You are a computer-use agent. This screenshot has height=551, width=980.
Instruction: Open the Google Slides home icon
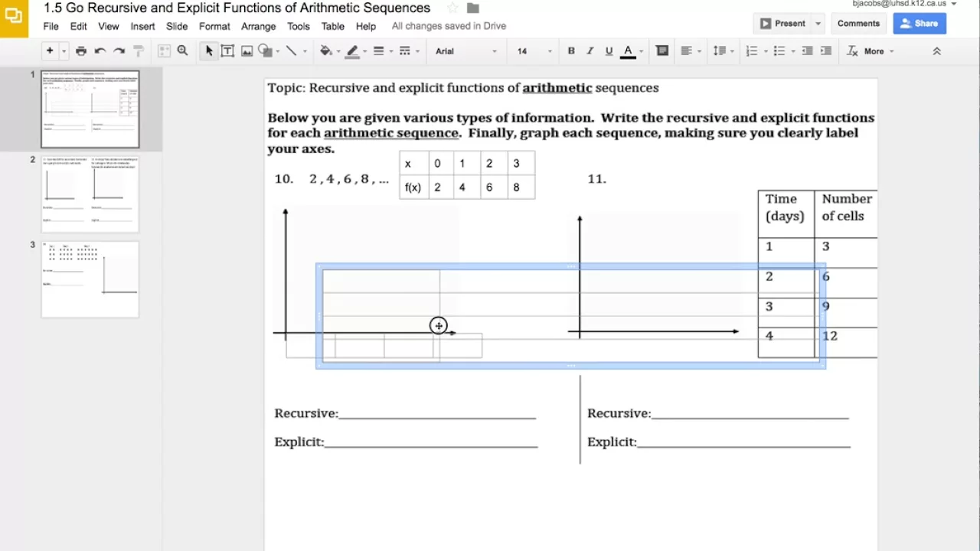(14, 18)
